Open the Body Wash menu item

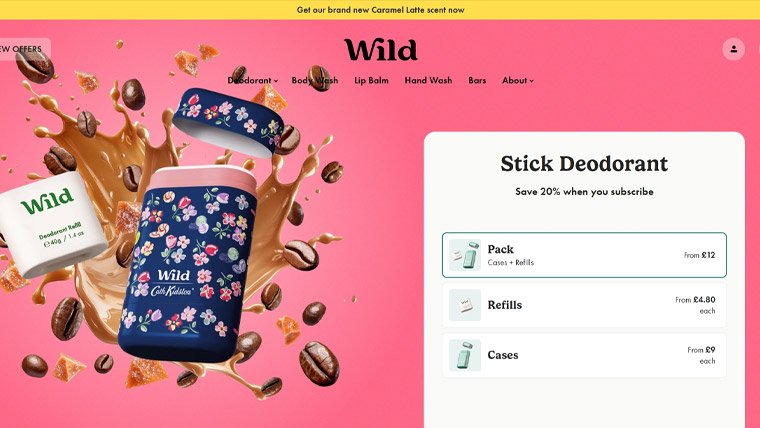click(315, 80)
